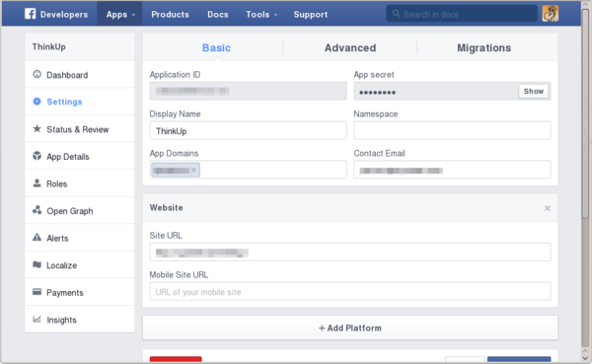Remove the app domain tag

tap(193, 170)
